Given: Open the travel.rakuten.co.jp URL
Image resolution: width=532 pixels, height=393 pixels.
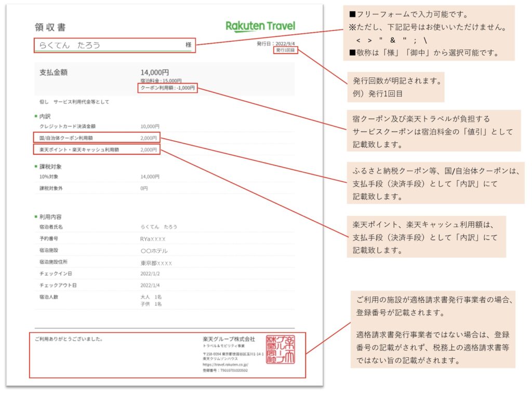Looking at the screenshot, I should click(225, 365).
